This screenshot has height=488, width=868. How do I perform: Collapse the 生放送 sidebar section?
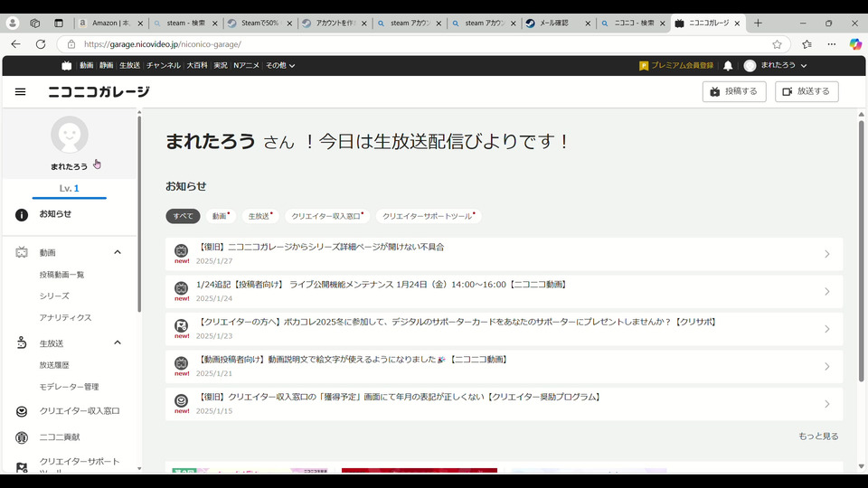pyautogui.click(x=118, y=343)
